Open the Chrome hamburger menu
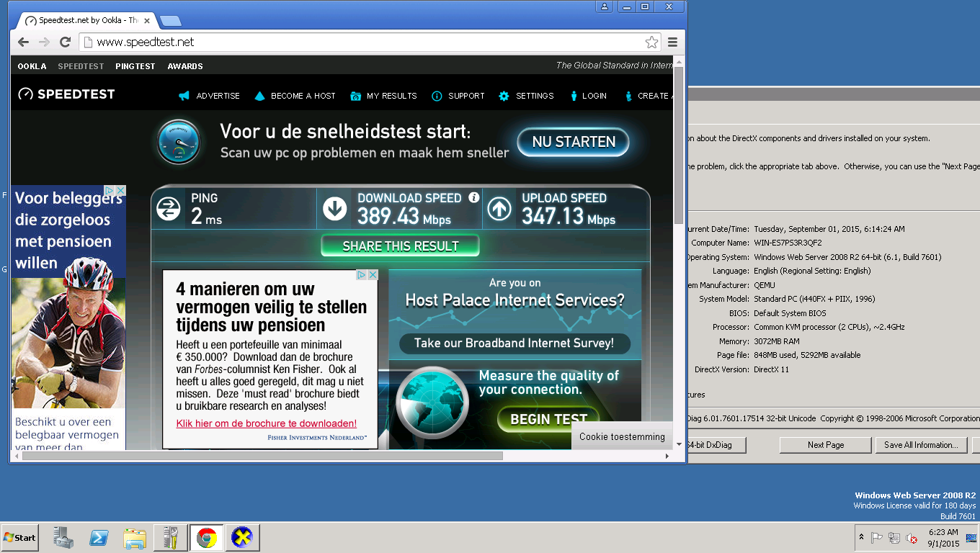Image resolution: width=980 pixels, height=553 pixels. 672,42
